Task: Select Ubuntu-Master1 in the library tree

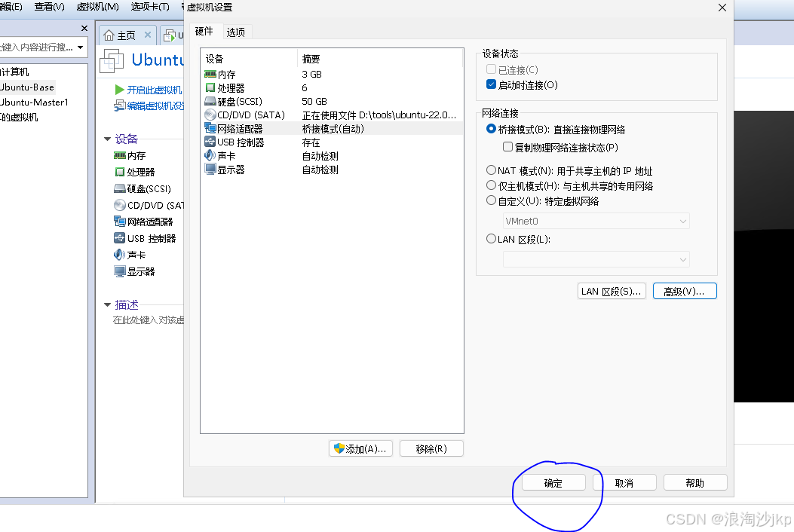Action: point(34,102)
